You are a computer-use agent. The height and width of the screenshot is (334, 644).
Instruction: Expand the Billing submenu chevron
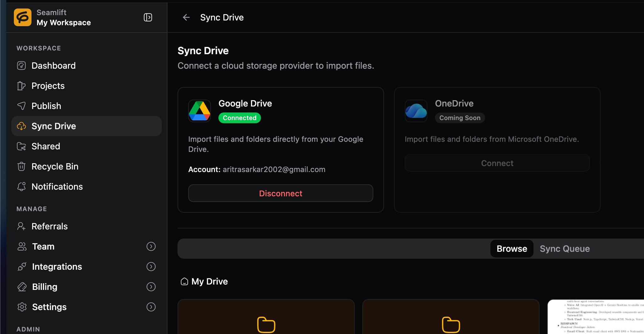pos(151,287)
